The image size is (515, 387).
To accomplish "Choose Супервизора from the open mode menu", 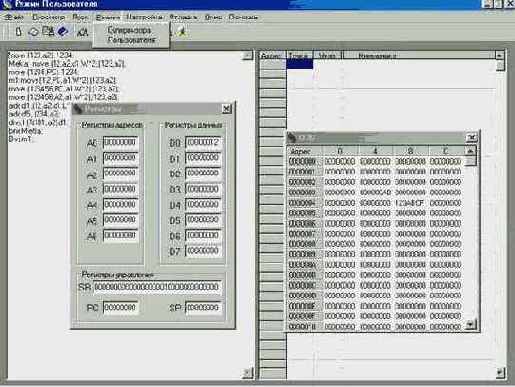I will 129,30.
